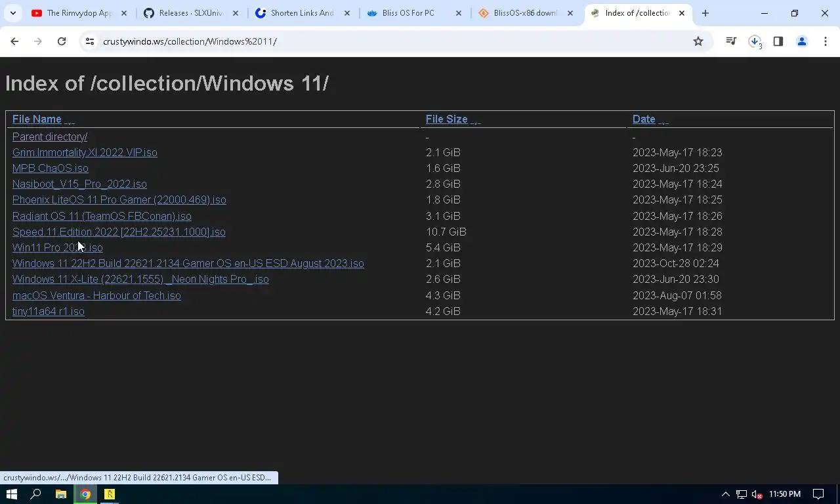
Task: Sort listing by File Name header
Action: click(37, 119)
